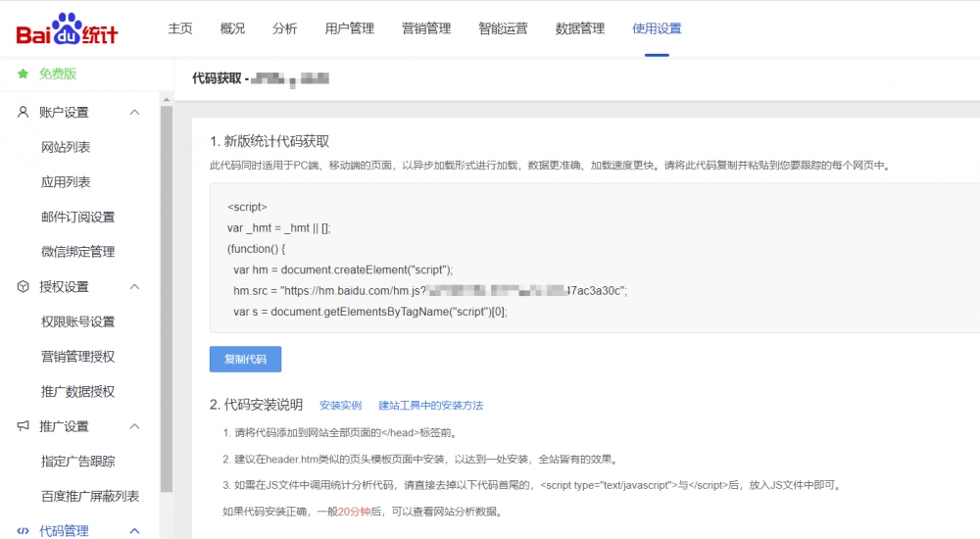Collapse the 账户设置 section chevron

135,113
